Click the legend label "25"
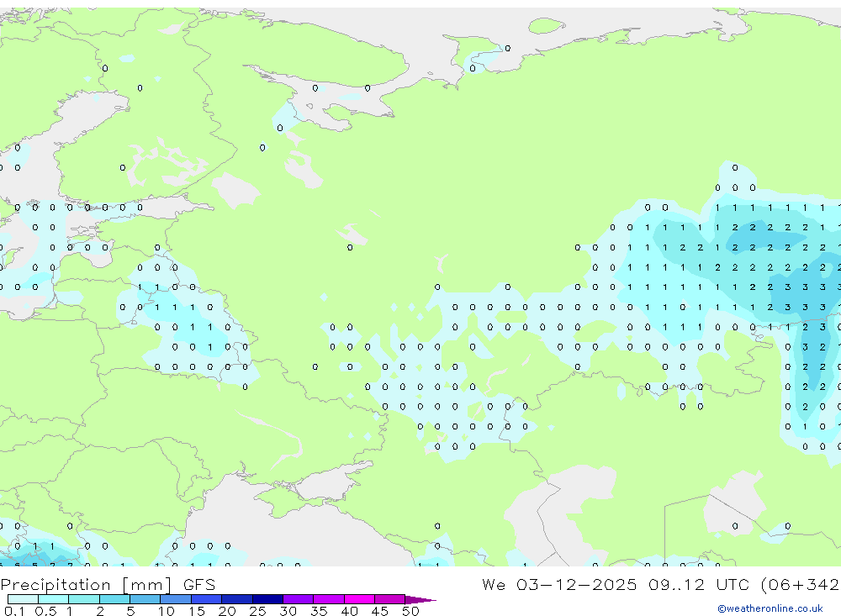The height and width of the screenshot is (616, 841). [x=257, y=611]
